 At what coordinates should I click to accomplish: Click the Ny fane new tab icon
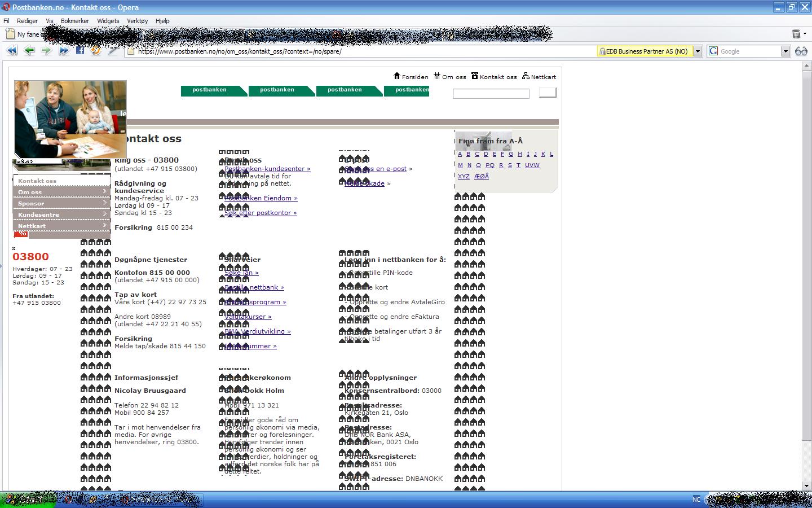(x=10, y=34)
